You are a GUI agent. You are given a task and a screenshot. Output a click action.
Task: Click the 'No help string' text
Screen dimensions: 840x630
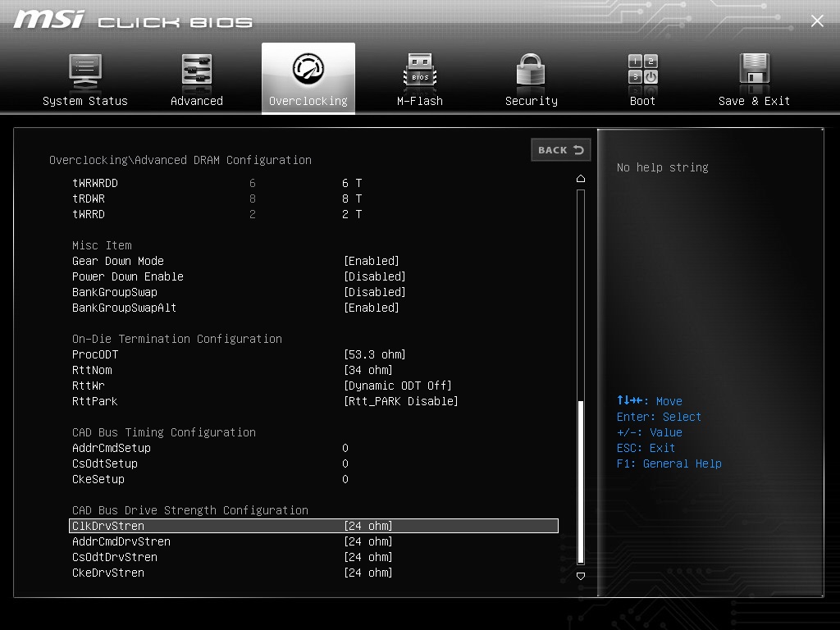pyautogui.click(x=663, y=167)
